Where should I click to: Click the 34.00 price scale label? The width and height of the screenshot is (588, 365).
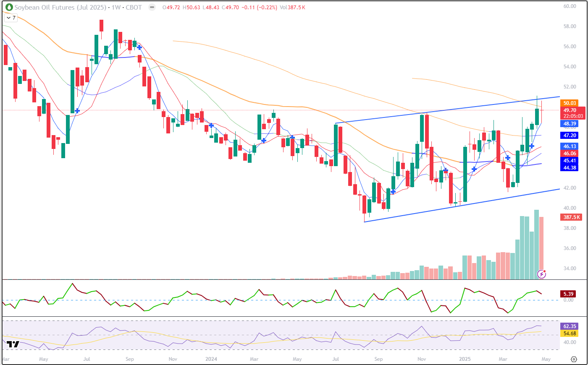click(x=570, y=269)
